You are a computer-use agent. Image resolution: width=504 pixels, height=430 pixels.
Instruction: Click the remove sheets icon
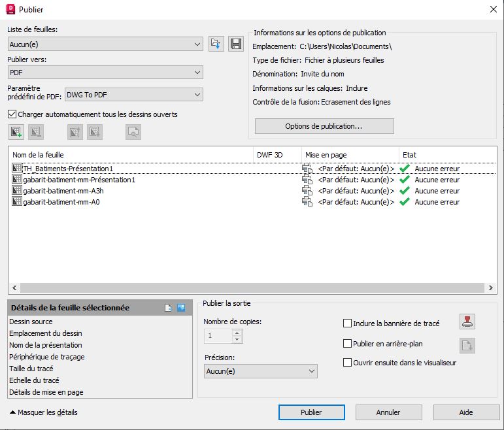pos(36,132)
